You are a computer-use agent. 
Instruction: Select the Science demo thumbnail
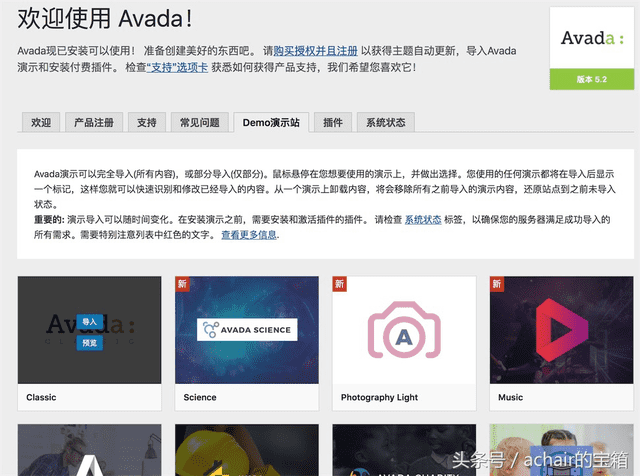tap(247, 330)
